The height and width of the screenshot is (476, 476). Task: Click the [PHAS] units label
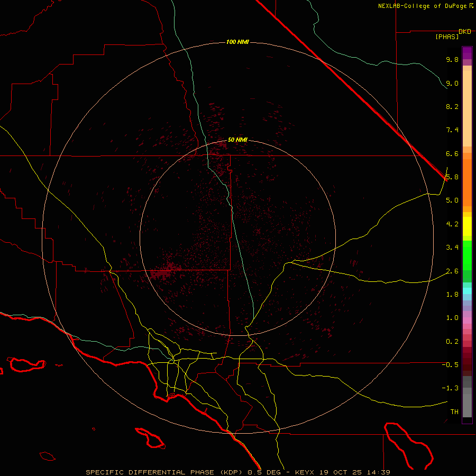coord(447,37)
